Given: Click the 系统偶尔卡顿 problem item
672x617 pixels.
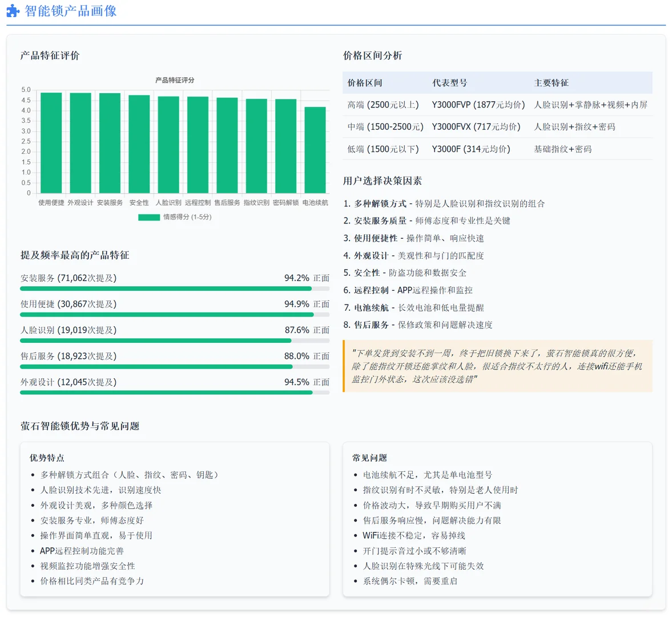Looking at the screenshot, I should pyautogui.click(x=410, y=582).
